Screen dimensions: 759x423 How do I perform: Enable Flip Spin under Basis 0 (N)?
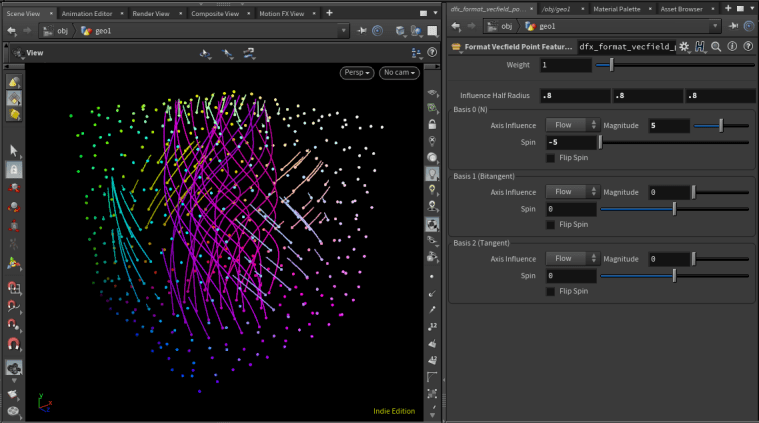pyautogui.click(x=551, y=158)
